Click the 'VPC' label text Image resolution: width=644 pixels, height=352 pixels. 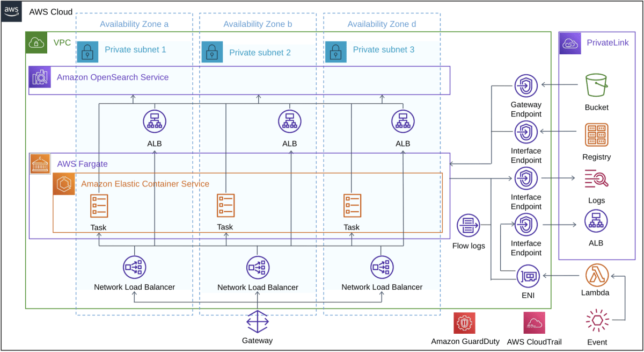point(62,42)
